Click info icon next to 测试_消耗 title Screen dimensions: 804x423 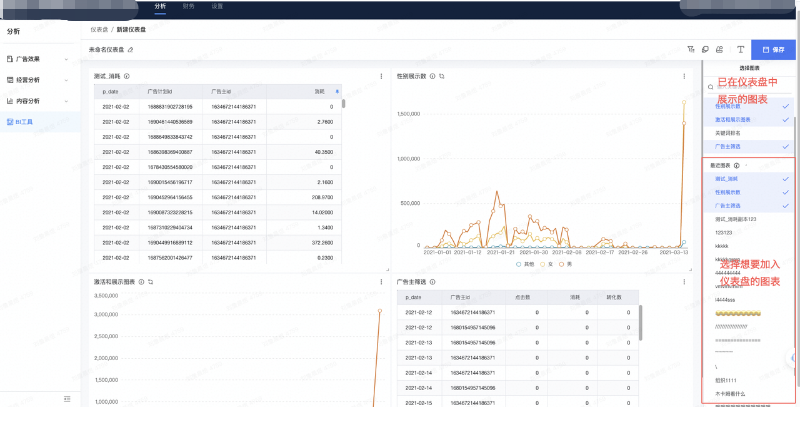(x=126, y=76)
